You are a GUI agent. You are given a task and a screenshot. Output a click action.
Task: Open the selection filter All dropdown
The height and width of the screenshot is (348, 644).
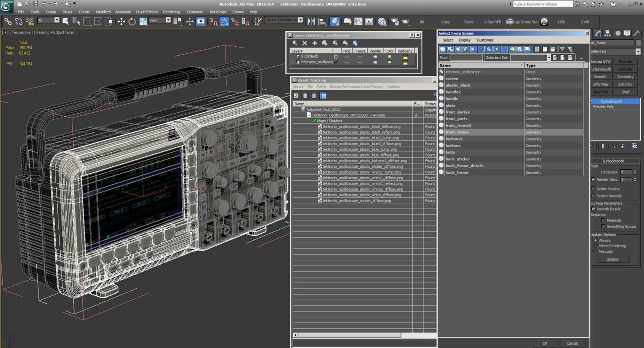57,20
